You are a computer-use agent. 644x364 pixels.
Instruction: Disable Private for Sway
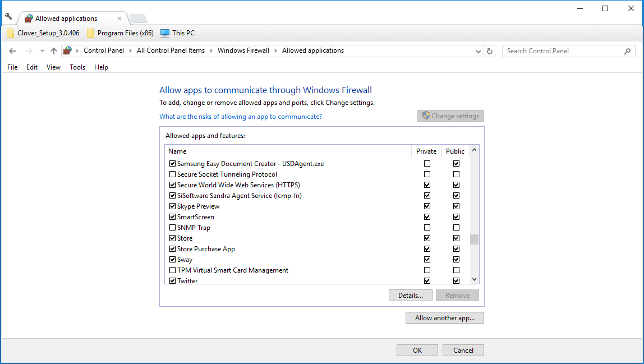coord(427,260)
